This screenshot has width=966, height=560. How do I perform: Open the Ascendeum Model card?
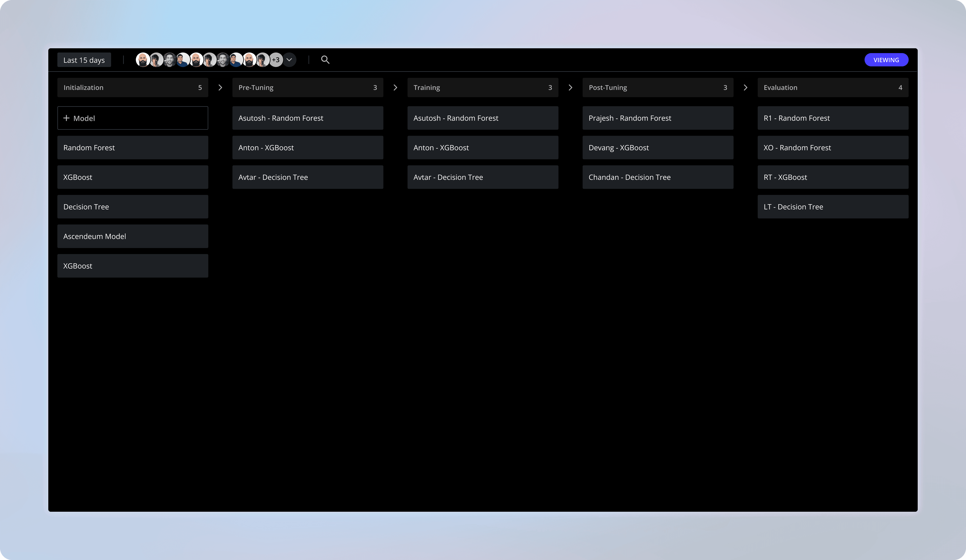coord(132,236)
